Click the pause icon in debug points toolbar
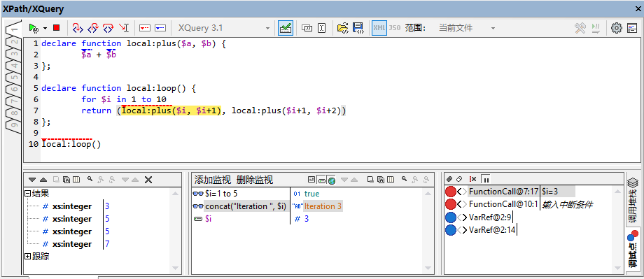This screenshot has height=279, width=644. click(x=486, y=179)
